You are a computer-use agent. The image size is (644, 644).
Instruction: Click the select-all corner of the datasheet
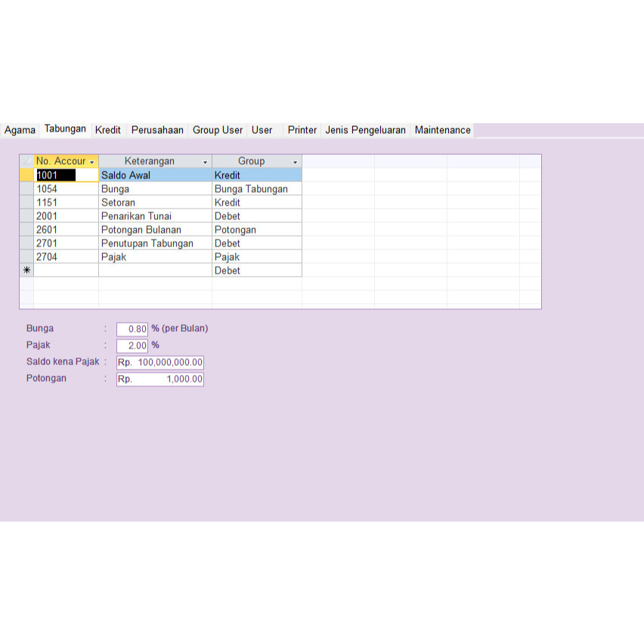tap(26, 161)
